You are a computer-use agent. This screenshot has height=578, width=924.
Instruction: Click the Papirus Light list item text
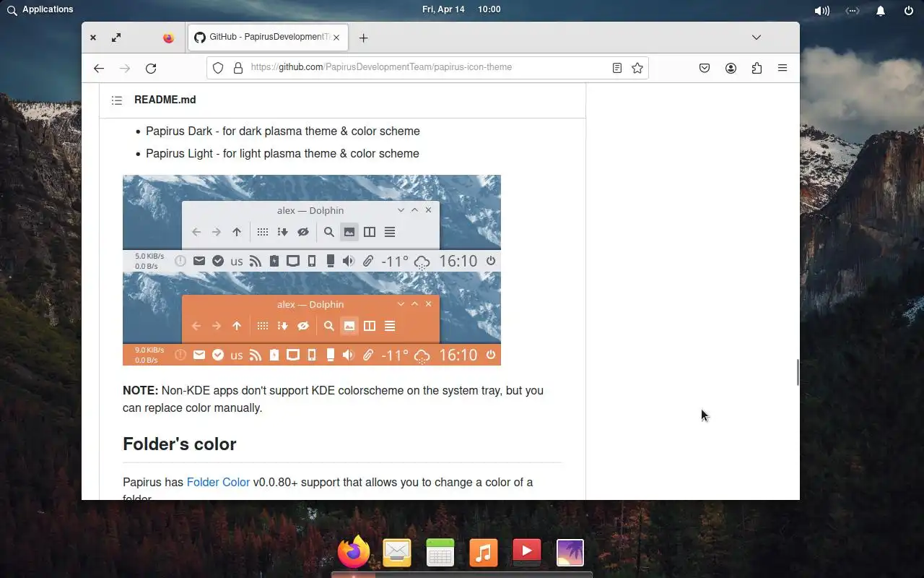282,153
